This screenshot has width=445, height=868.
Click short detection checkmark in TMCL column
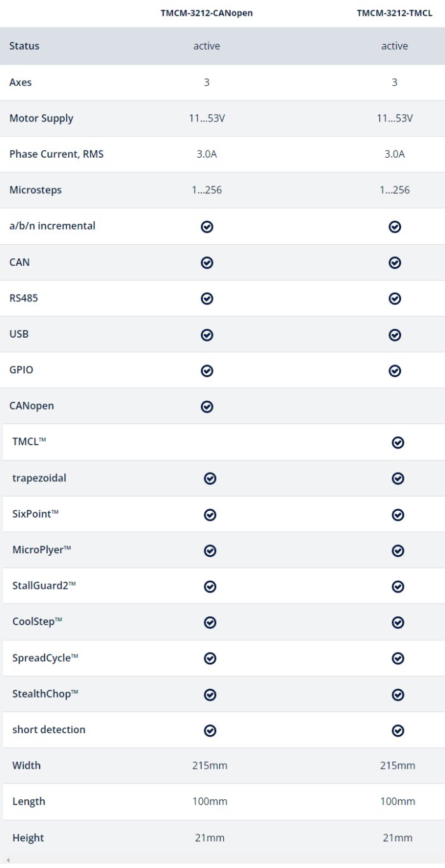[x=398, y=730]
